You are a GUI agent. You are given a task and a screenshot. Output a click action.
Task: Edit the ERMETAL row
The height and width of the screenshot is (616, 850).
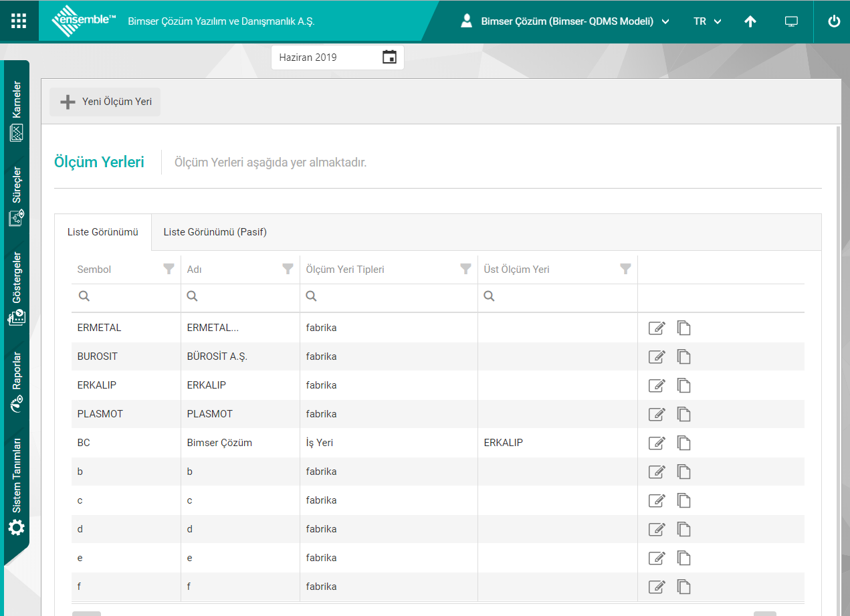point(657,328)
